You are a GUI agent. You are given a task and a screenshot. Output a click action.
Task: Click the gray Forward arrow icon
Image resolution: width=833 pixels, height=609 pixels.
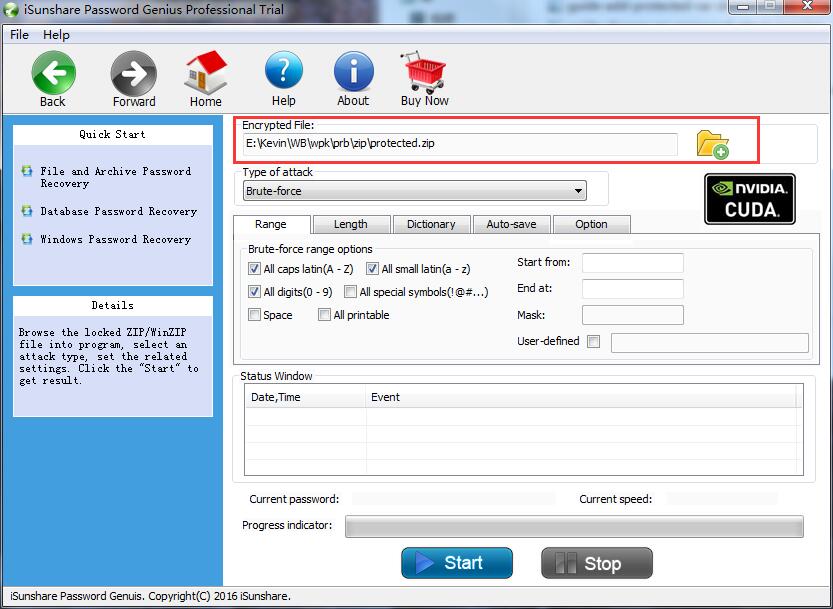[133, 73]
